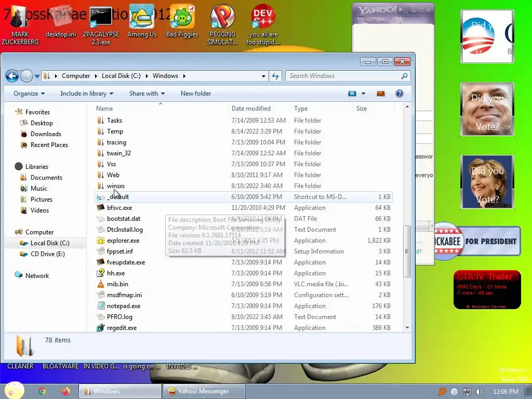
Task: Expand the arrow after Windows in address bar
Action: click(184, 76)
